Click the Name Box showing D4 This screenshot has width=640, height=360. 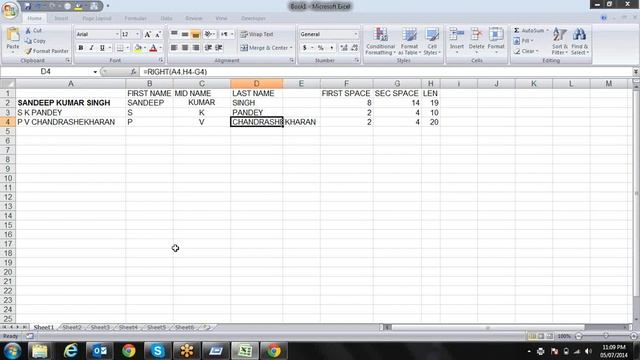point(46,72)
